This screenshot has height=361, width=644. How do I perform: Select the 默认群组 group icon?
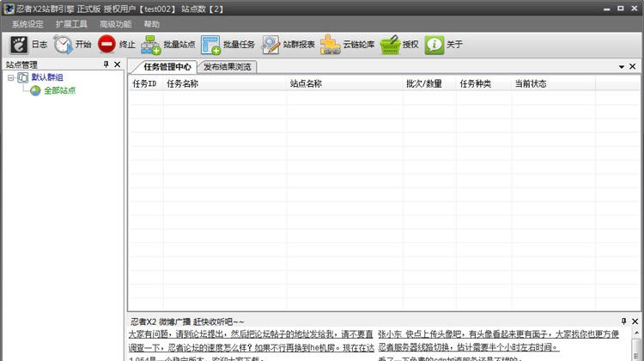tap(23, 77)
